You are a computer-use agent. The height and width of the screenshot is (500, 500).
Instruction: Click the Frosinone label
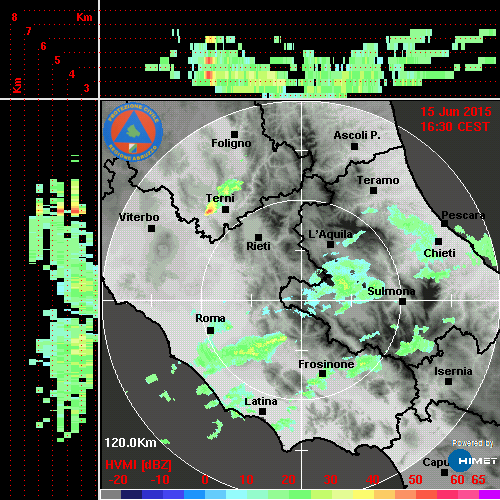point(326,364)
